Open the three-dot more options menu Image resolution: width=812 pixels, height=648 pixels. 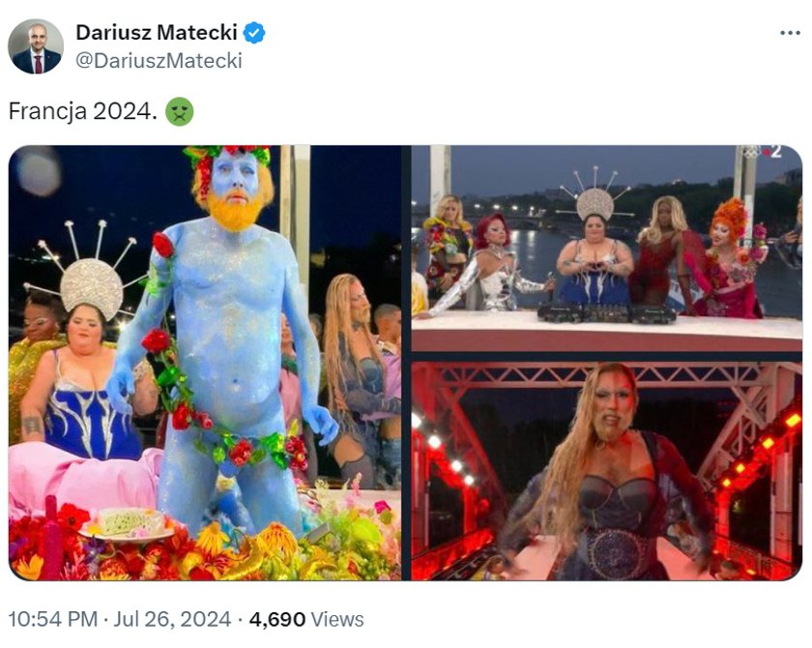(x=790, y=33)
